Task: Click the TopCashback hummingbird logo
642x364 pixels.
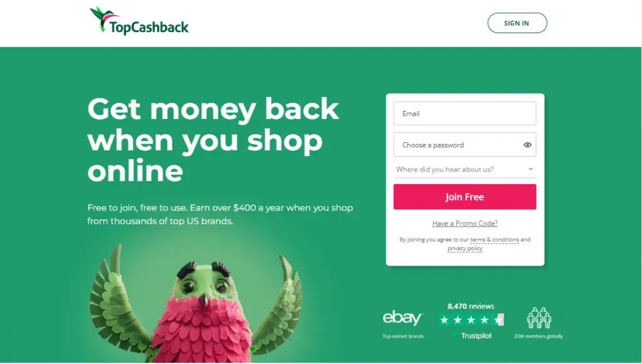Action: click(x=139, y=21)
